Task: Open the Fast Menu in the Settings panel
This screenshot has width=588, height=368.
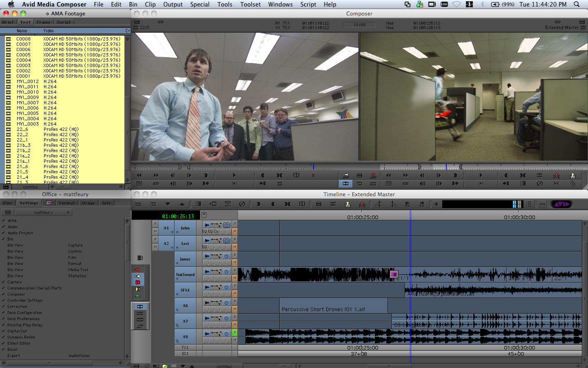Action: (8, 213)
